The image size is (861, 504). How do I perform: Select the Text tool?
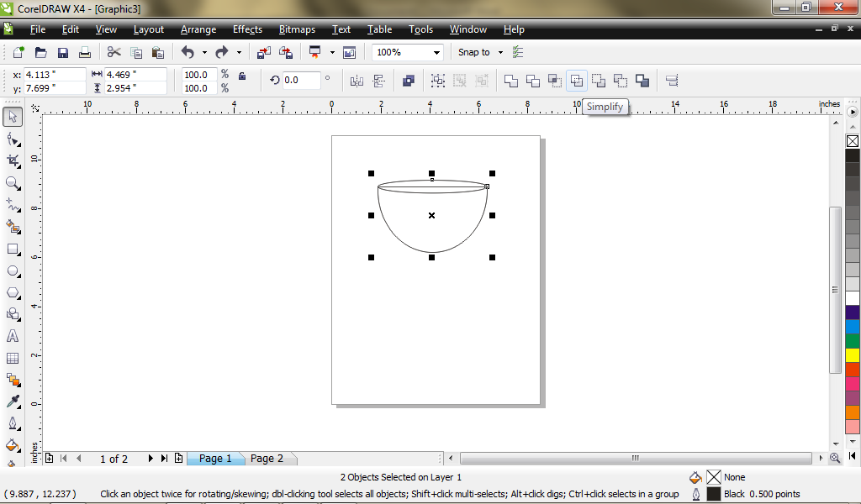click(13, 336)
